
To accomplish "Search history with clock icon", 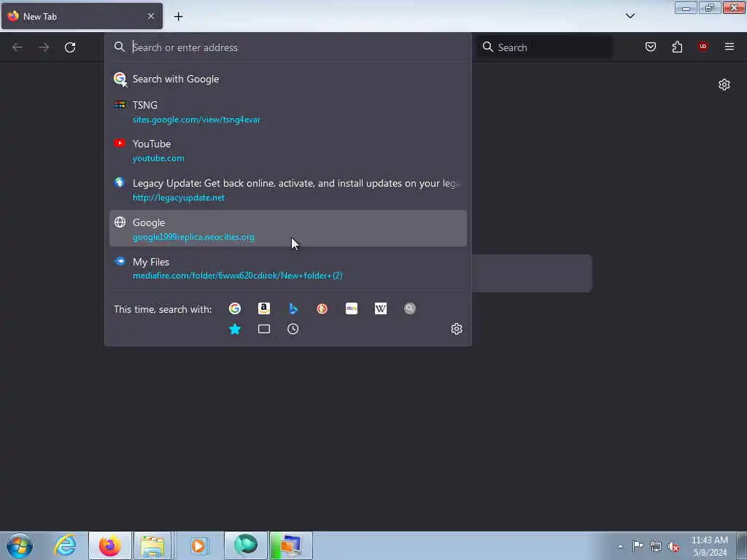I will point(293,329).
